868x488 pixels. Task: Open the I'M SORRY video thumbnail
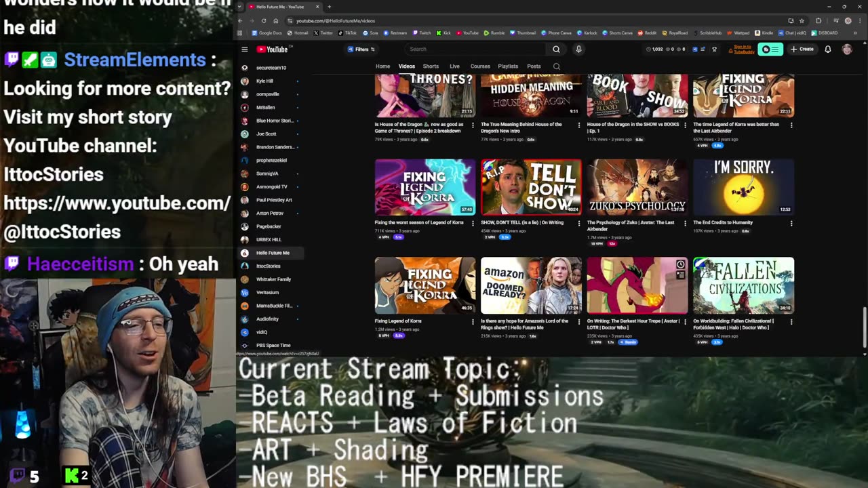click(743, 187)
